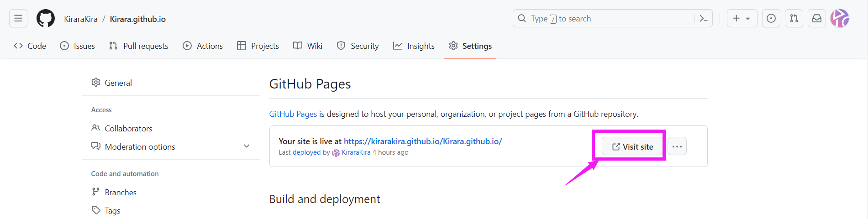Open the KiraraKira owner link
868x219 pixels.
[81, 19]
